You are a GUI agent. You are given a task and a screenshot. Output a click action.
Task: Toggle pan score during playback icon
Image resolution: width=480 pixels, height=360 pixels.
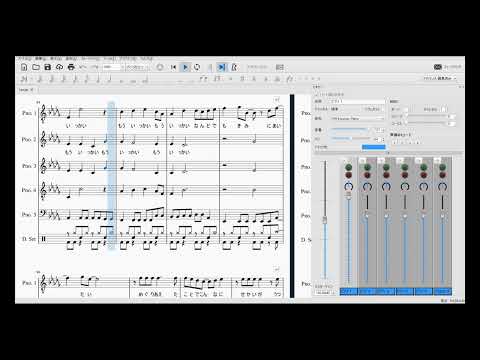click(221, 67)
